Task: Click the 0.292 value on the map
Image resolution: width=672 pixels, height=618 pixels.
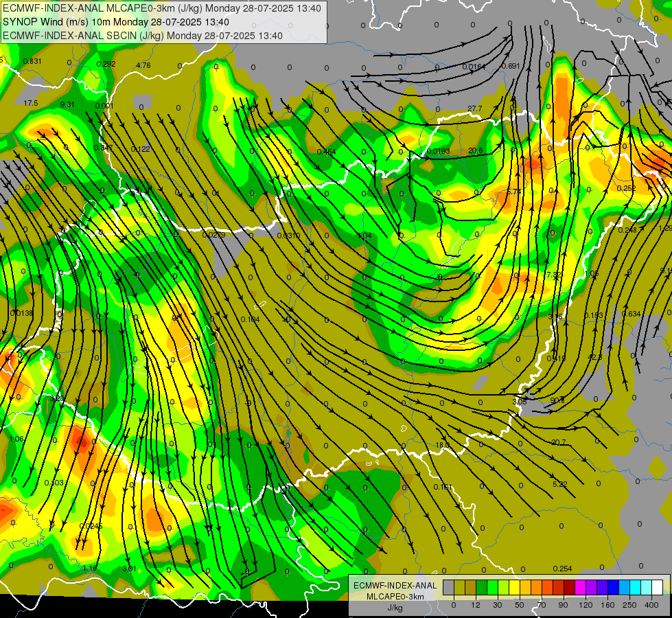Action: (x=106, y=65)
